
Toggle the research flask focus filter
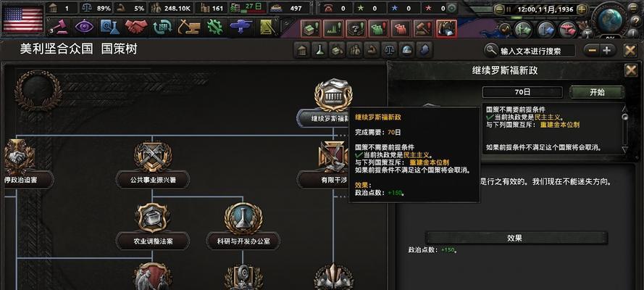click(x=319, y=51)
